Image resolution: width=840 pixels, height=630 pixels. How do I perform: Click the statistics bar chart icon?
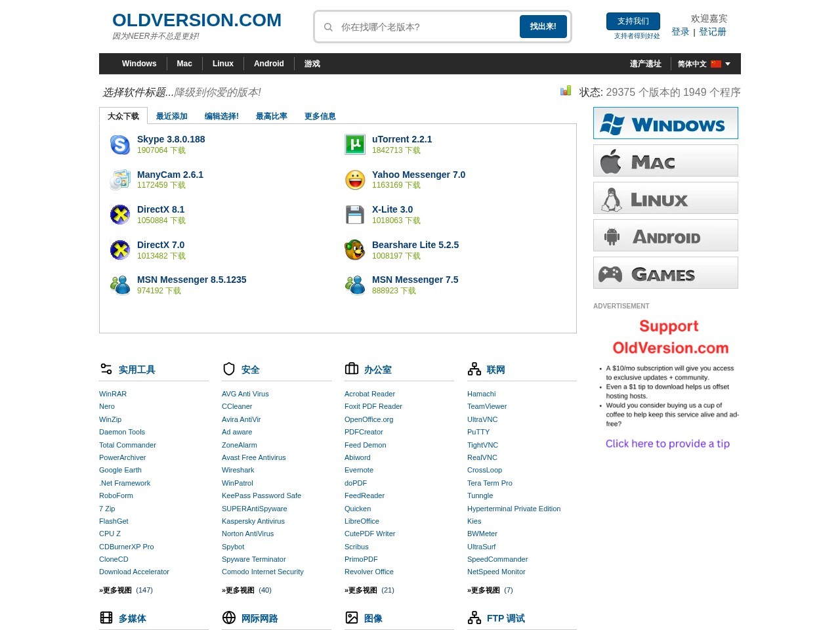coord(566,91)
